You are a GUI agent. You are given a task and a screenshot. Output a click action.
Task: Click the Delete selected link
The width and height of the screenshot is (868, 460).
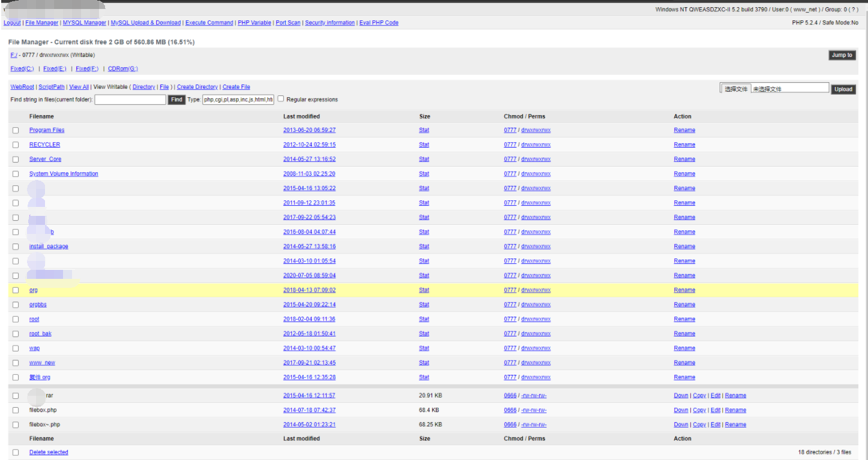point(49,452)
